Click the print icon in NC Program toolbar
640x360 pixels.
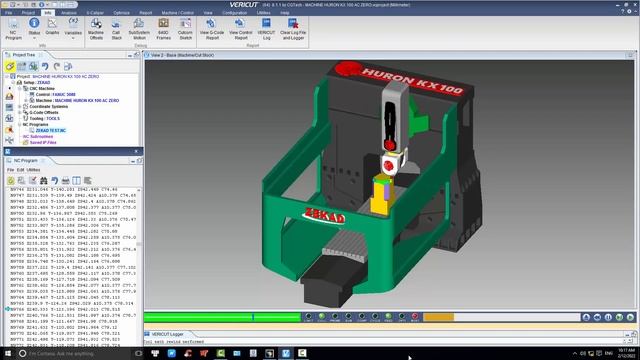tap(65, 180)
